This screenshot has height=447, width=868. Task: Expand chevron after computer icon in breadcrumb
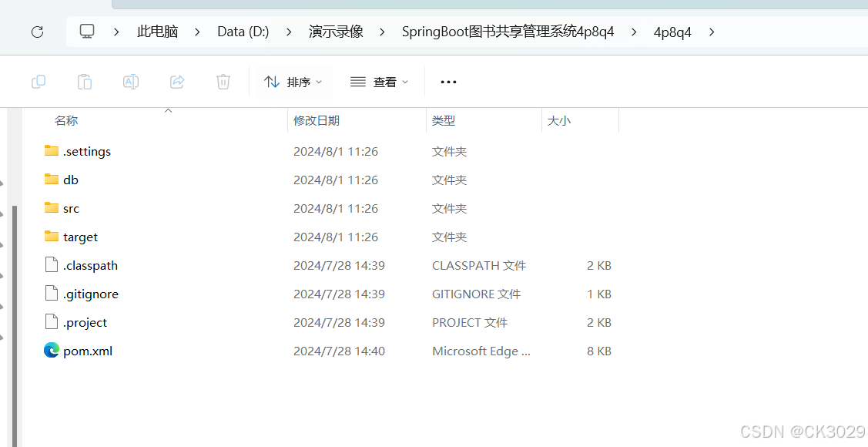(116, 32)
